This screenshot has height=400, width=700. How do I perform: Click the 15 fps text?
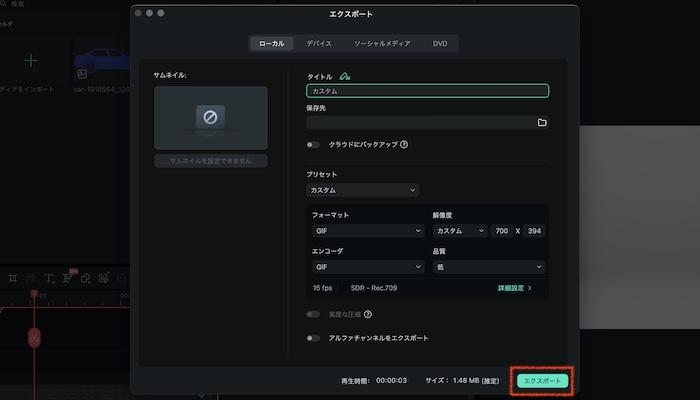[323, 288]
